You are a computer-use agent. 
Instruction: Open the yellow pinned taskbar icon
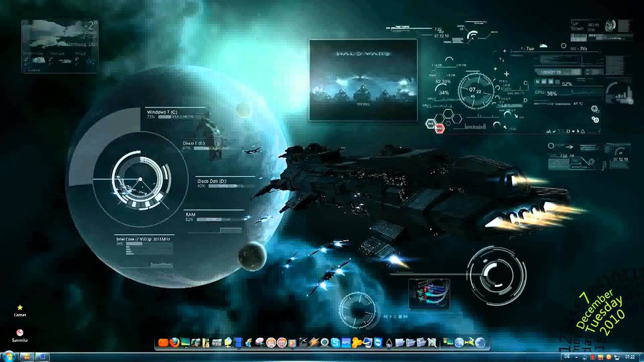pyautogui.click(x=27, y=357)
